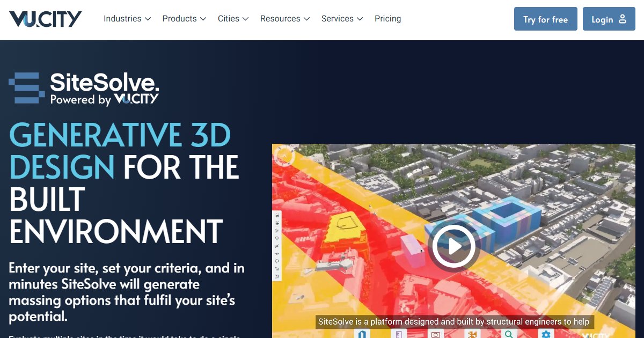The image size is (644, 338).
Task: Click the SiteSolve stacked-bars logo icon
Action: [27, 87]
